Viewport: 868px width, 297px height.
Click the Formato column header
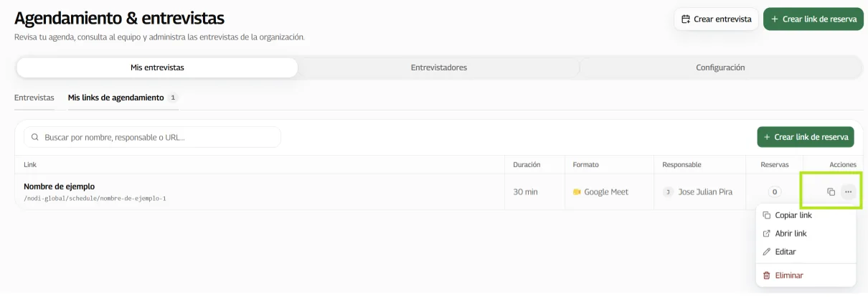[585, 165]
